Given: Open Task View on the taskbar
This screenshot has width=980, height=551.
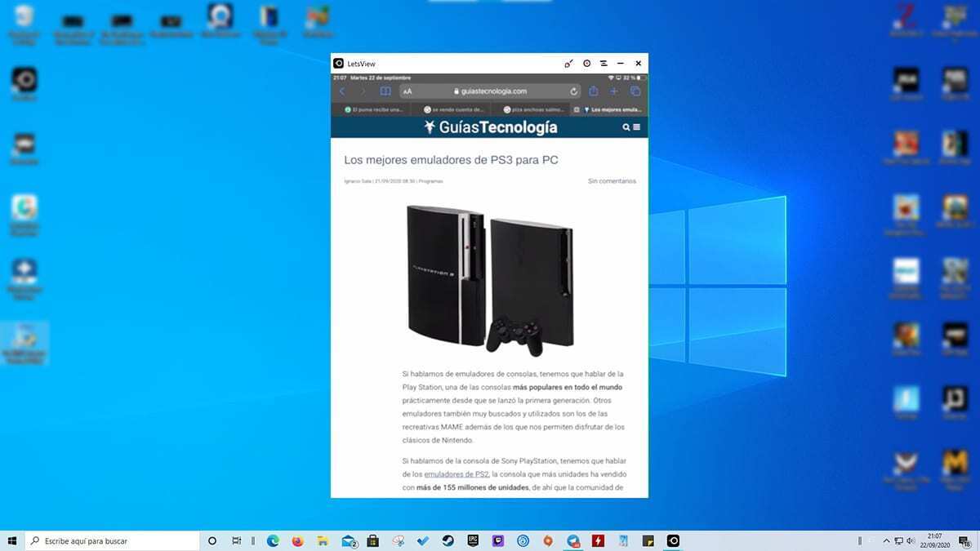Looking at the screenshot, I should 236,540.
